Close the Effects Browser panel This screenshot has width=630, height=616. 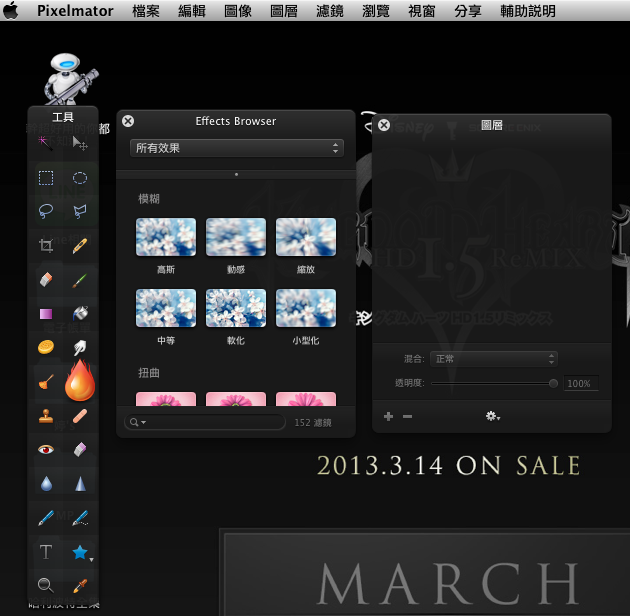128,121
